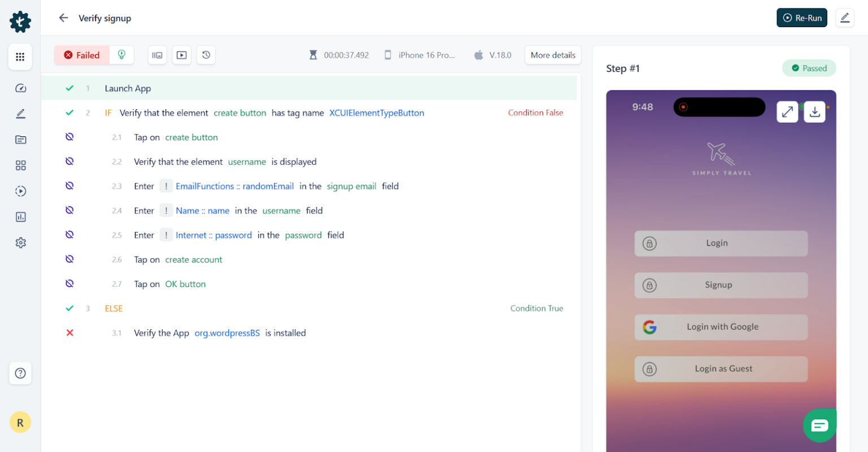This screenshot has width=868, height=452.
Task: Open the video playback icon in the toolbar
Action: click(x=181, y=55)
